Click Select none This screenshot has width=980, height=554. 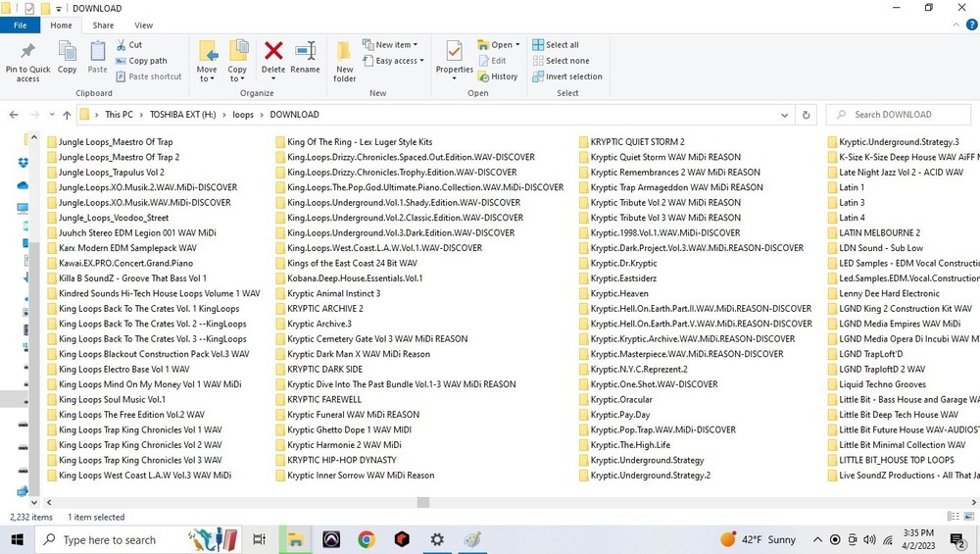(561, 61)
